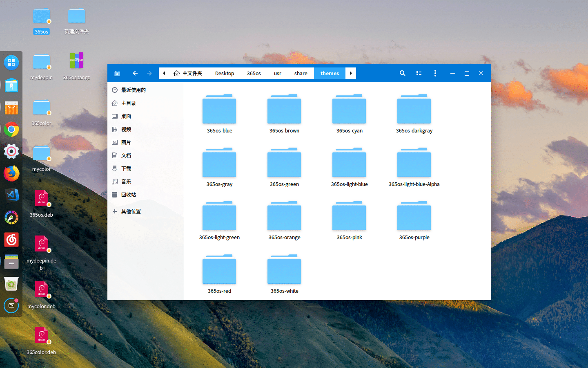Select the 365os-gray folder icon

219,162
